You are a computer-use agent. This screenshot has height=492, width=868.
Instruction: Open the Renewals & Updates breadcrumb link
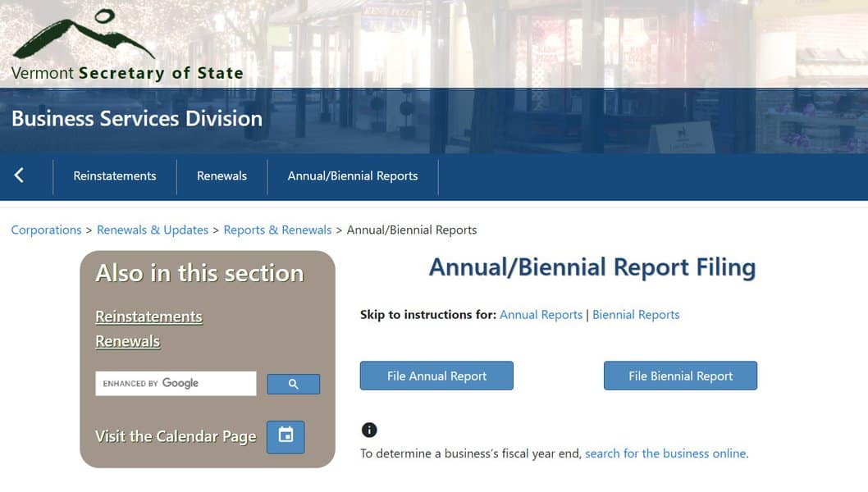[153, 230]
